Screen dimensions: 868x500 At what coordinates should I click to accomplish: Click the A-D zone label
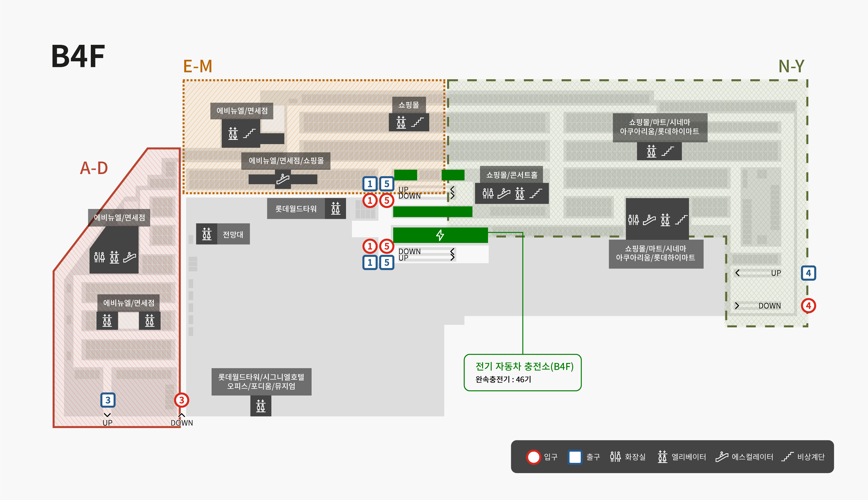pos(94,168)
